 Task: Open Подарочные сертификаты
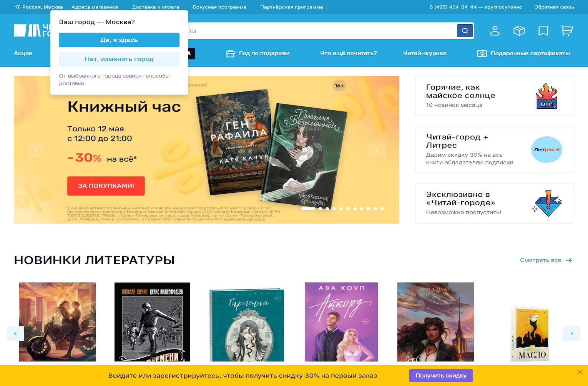(x=530, y=53)
